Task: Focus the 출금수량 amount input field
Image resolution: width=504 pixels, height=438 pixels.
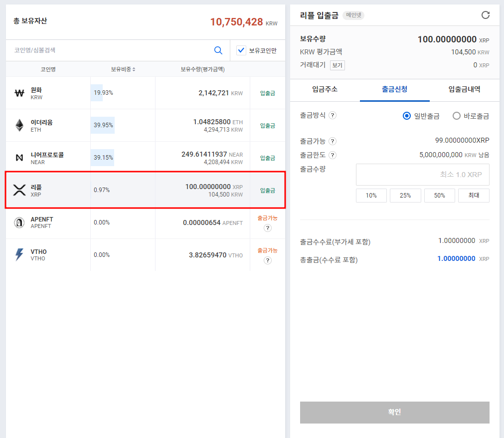Action: [x=423, y=175]
